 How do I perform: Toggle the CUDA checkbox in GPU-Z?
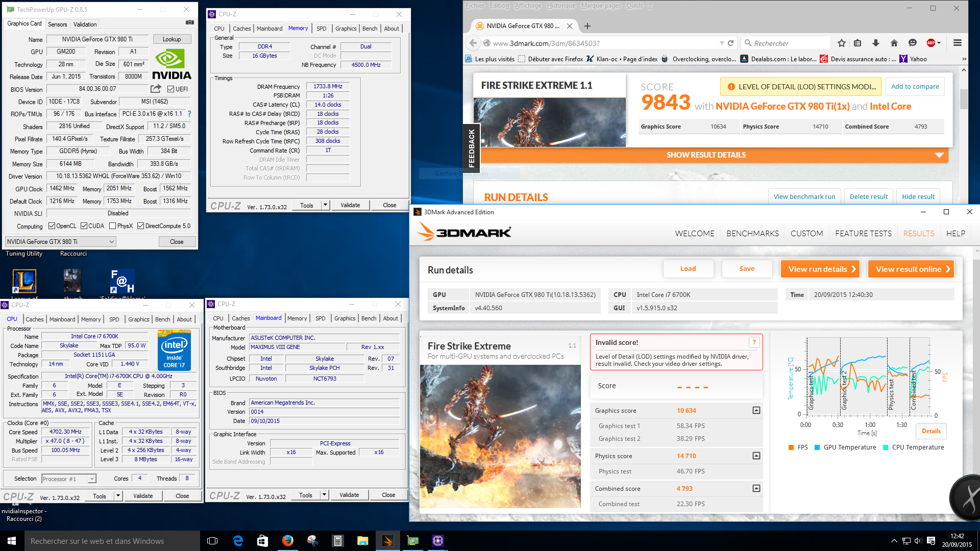tap(84, 226)
